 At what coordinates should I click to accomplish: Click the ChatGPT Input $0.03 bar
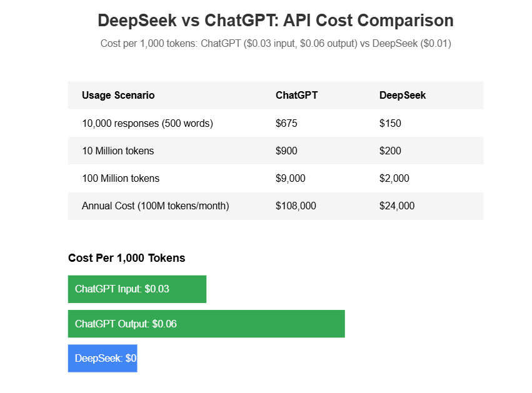pyautogui.click(x=137, y=289)
